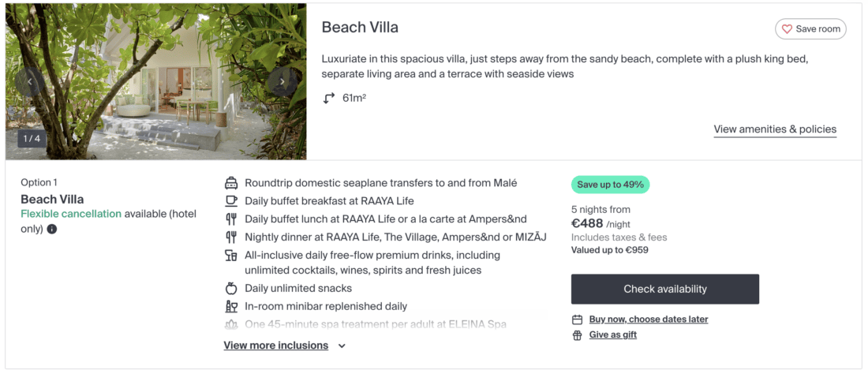
Task: Click the chevron beside View more inclusions
Action: [342, 346]
